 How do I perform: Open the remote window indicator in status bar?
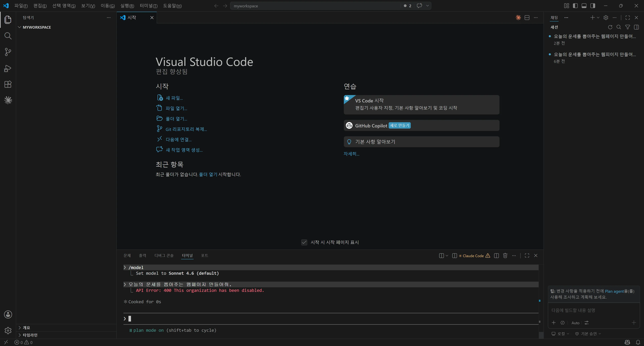coord(6,342)
